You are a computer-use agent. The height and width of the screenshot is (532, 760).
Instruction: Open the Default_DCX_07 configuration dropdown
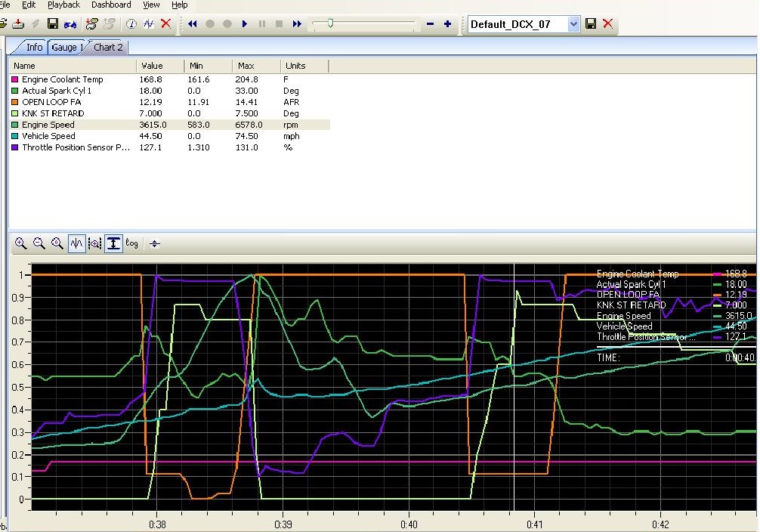(573, 23)
